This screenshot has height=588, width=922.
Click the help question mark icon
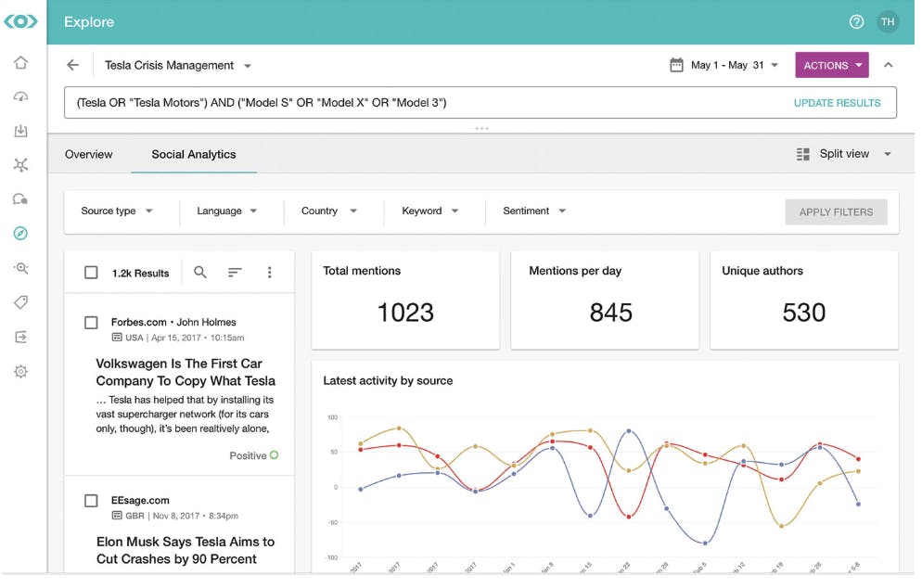(856, 21)
